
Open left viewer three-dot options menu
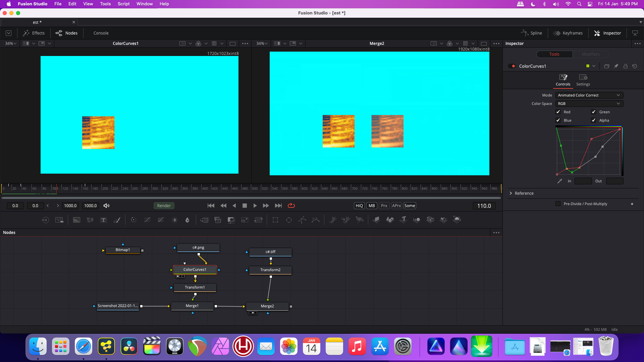tap(245, 44)
